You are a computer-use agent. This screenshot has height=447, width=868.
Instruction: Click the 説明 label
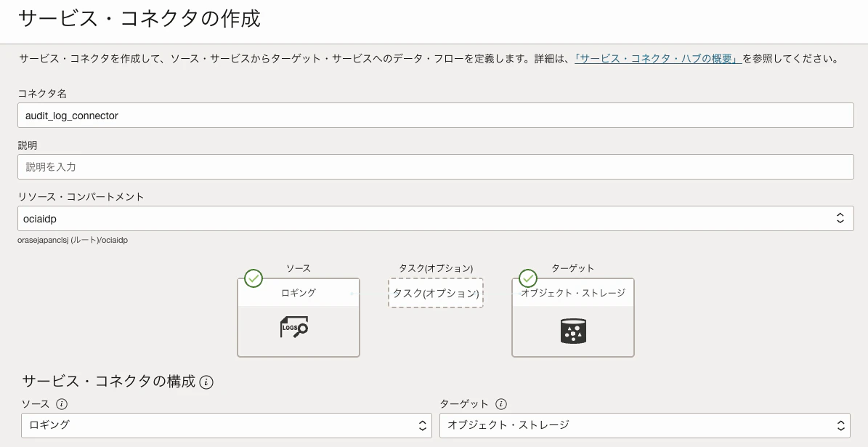(x=28, y=145)
